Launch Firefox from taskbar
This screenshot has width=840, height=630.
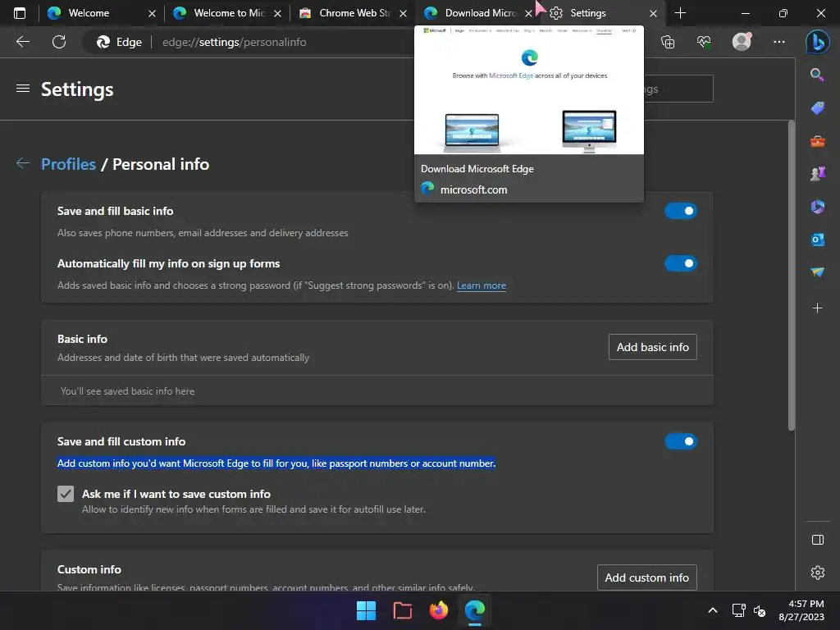click(x=439, y=610)
